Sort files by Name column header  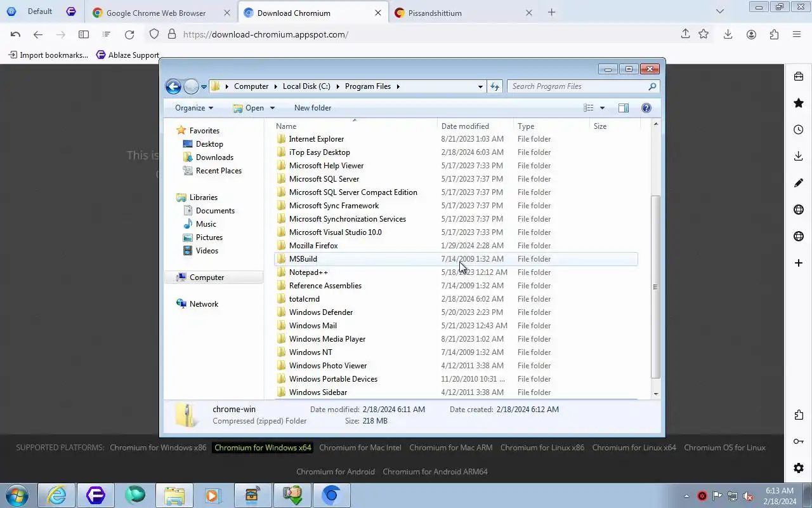coord(354,126)
